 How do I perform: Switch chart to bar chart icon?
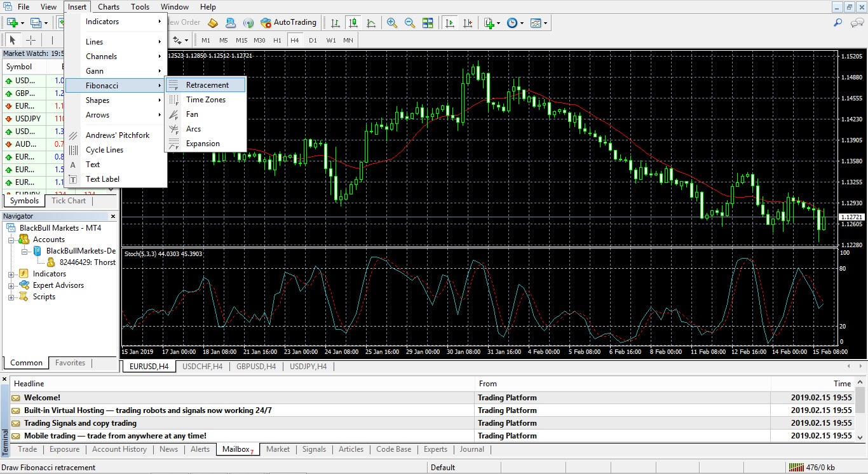pyautogui.click(x=335, y=23)
